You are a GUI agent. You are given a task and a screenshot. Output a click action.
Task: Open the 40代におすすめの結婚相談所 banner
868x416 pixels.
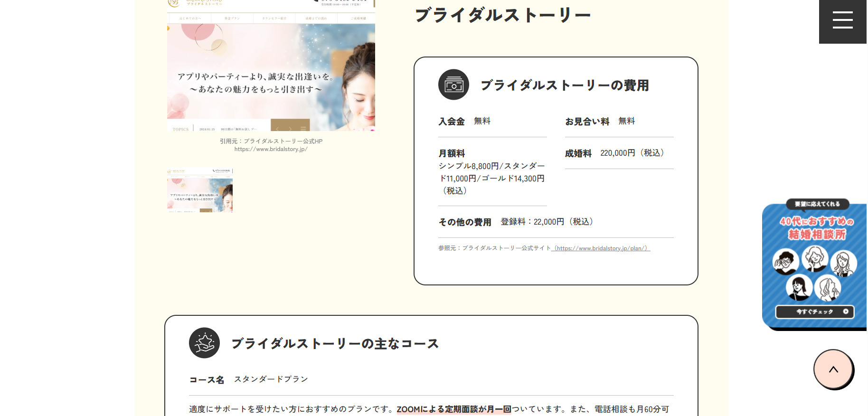pyautogui.click(x=814, y=265)
